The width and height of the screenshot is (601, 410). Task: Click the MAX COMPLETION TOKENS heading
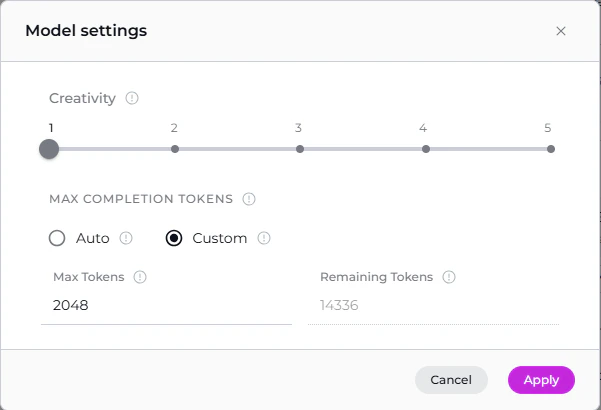(x=141, y=199)
